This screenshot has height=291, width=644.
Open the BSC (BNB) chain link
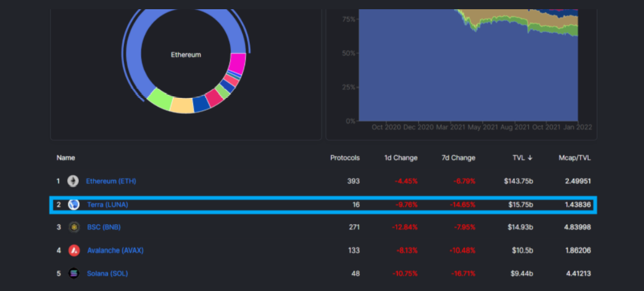pos(104,227)
